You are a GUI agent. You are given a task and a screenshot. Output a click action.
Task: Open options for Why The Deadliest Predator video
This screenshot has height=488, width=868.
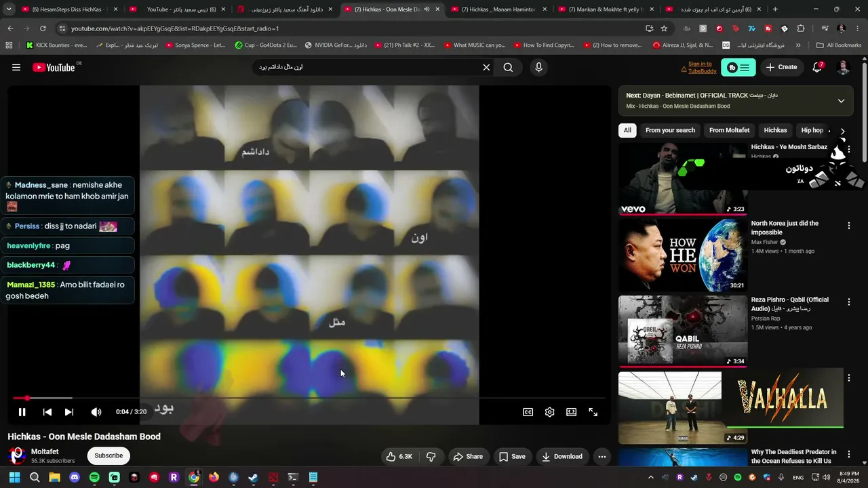tap(848, 453)
